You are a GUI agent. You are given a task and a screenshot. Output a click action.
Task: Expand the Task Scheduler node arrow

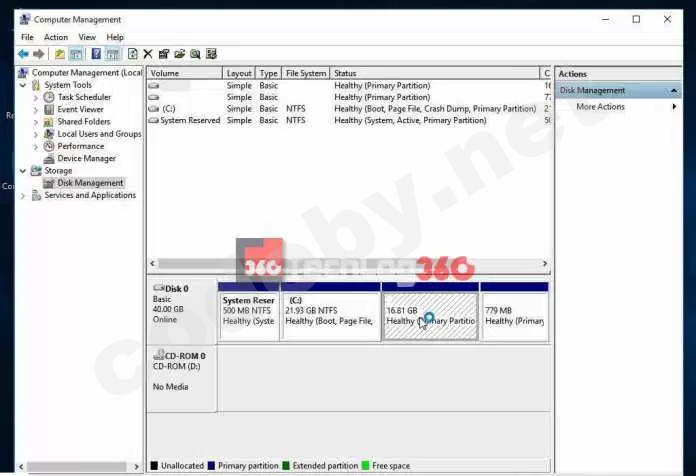coord(36,97)
